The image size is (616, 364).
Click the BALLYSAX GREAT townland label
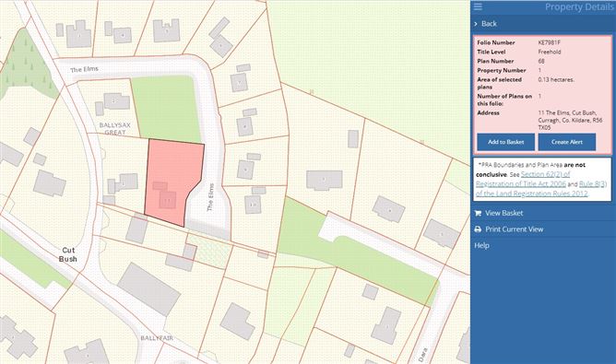pos(114,129)
